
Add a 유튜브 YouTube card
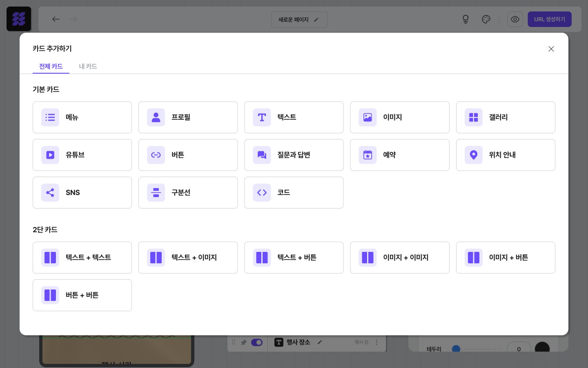coord(82,155)
